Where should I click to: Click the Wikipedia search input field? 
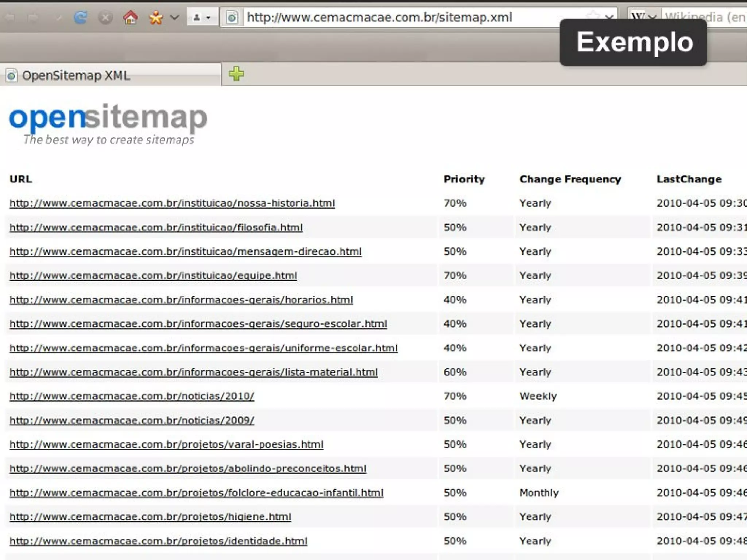click(x=704, y=17)
